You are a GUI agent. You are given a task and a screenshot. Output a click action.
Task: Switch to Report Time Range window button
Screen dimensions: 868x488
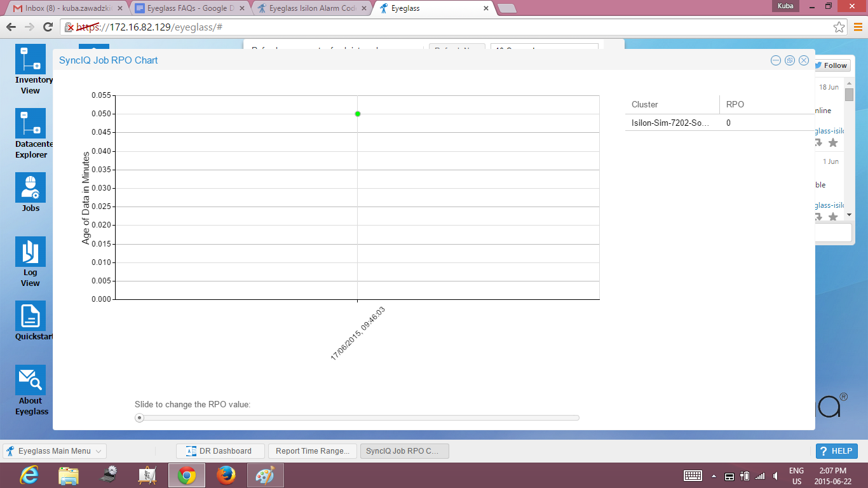point(313,451)
